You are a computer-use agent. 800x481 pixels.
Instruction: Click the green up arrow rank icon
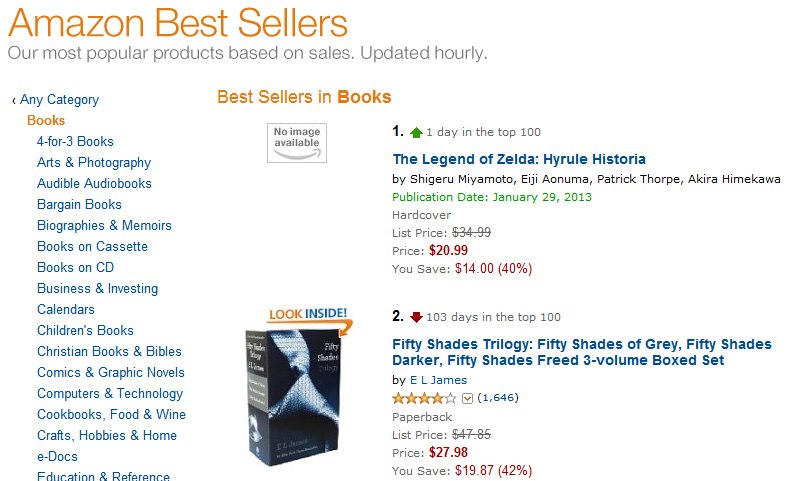pyautogui.click(x=416, y=132)
